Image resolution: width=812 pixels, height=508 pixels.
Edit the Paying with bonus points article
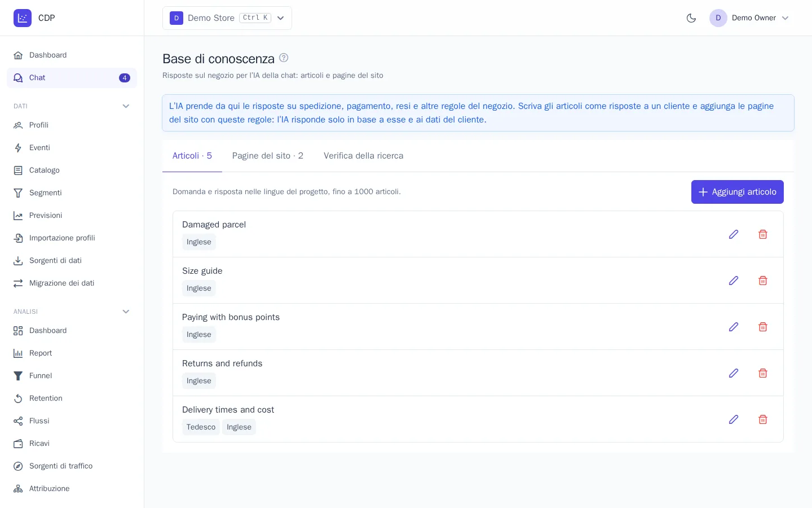tap(734, 327)
